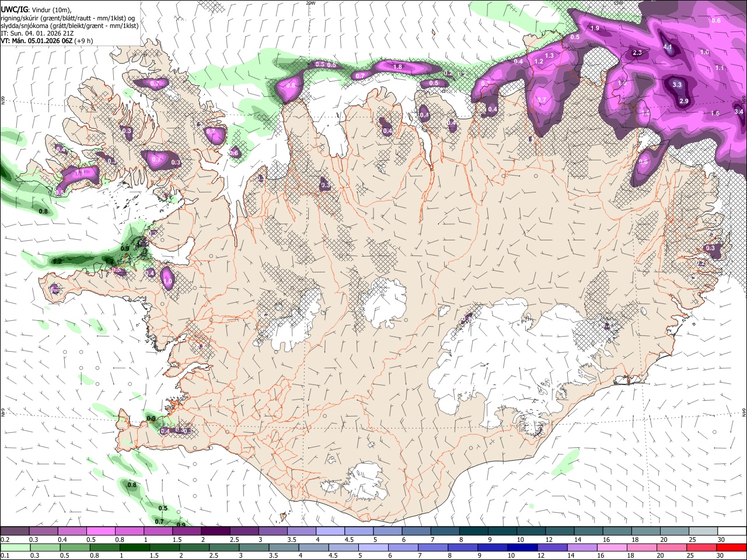Pick the darkest purple 2–2.5 snow legend swatch
This screenshot has width=747, height=560.
click(x=215, y=531)
